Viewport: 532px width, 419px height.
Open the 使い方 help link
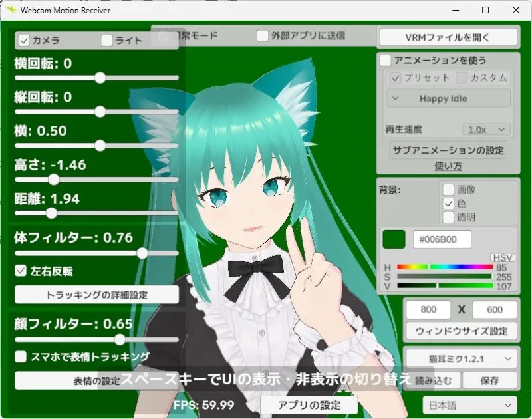click(448, 166)
